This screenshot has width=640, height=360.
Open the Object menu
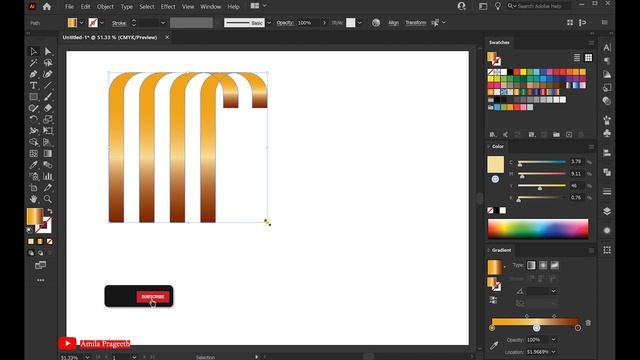pyautogui.click(x=105, y=7)
